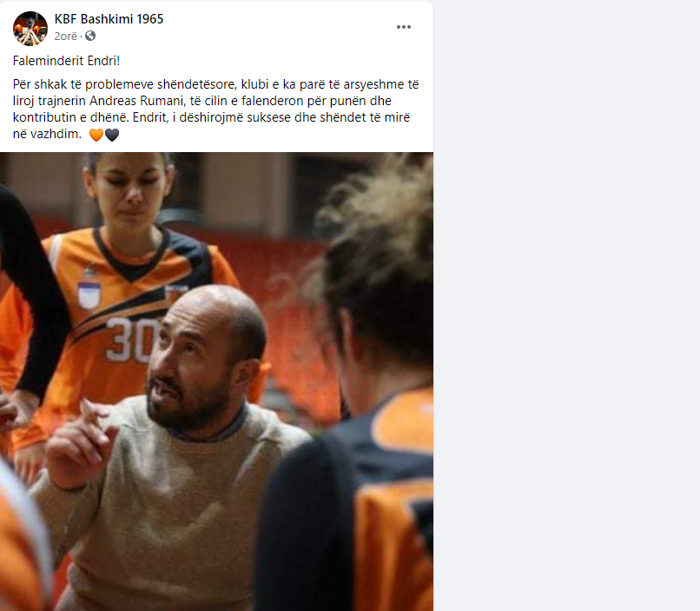Click the black heart emoji

(112, 135)
